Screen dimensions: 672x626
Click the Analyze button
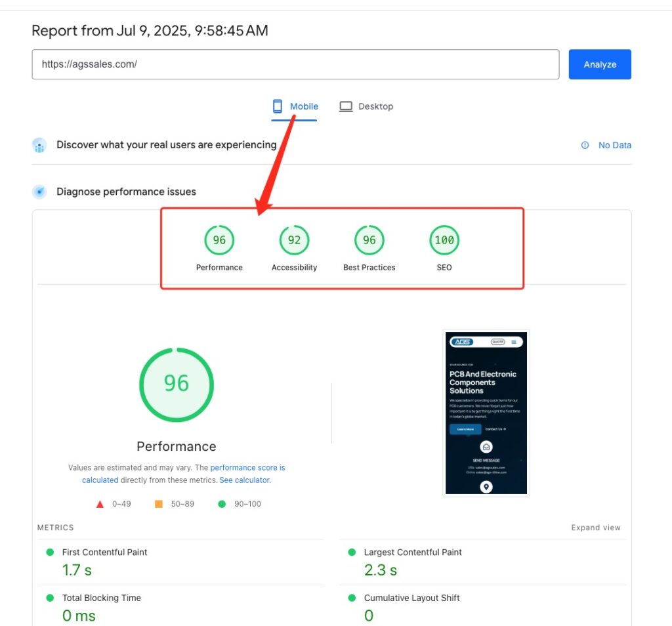[x=599, y=64]
